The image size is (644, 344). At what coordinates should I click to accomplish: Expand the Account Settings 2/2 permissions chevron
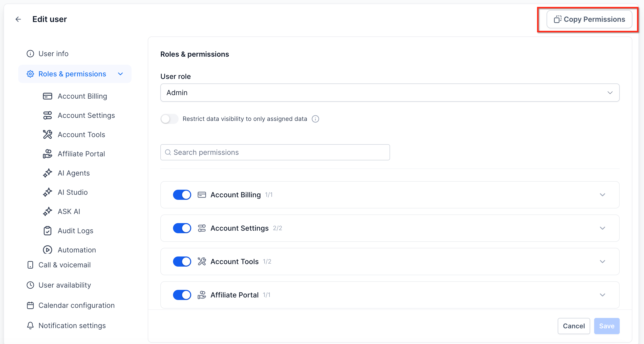603,228
